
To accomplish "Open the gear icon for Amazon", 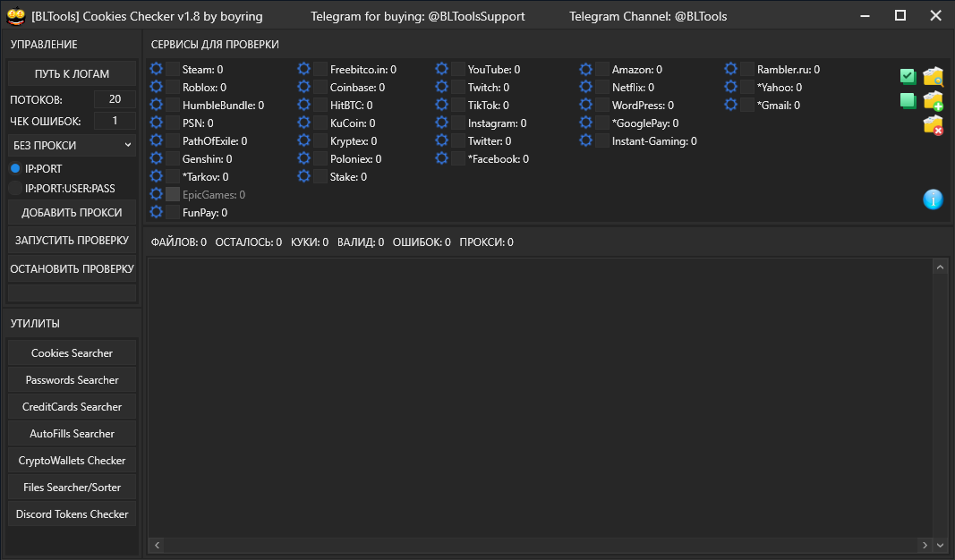I will 586,69.
